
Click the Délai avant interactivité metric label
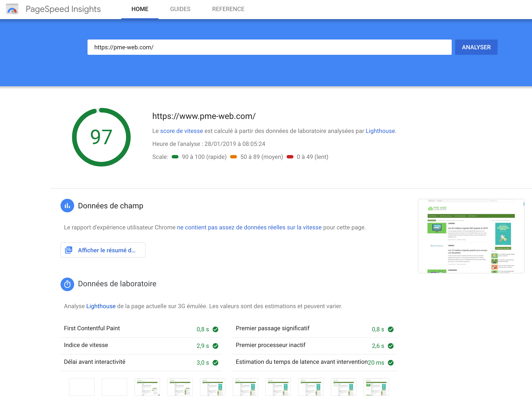click(x=95, y=362)
